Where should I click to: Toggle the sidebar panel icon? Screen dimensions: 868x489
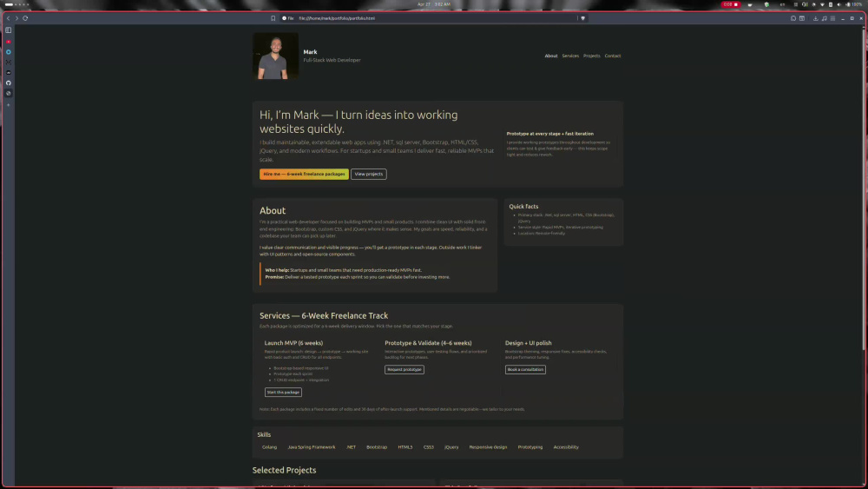(x=9, y=30)
